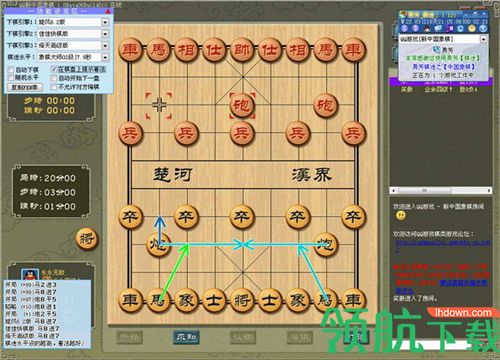Click the 下棋引擎1 engine name field
Image resolution: width=500 pixels, height=360 pixels.
(69, 22)
